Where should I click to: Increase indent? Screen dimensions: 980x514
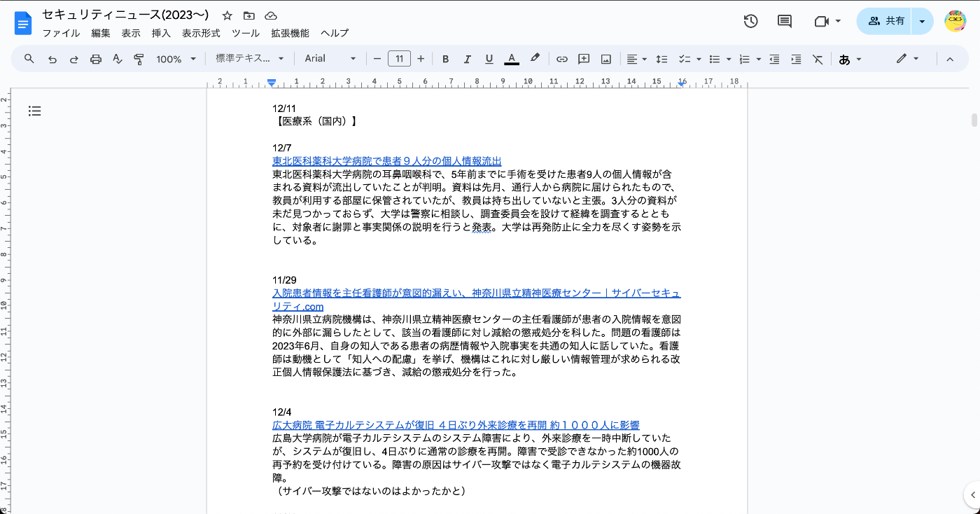pyautogui.click(x=796, y=59)
